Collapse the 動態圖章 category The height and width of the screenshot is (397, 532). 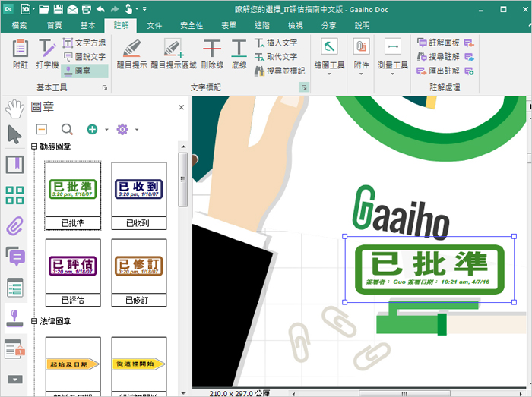point(34,147)
